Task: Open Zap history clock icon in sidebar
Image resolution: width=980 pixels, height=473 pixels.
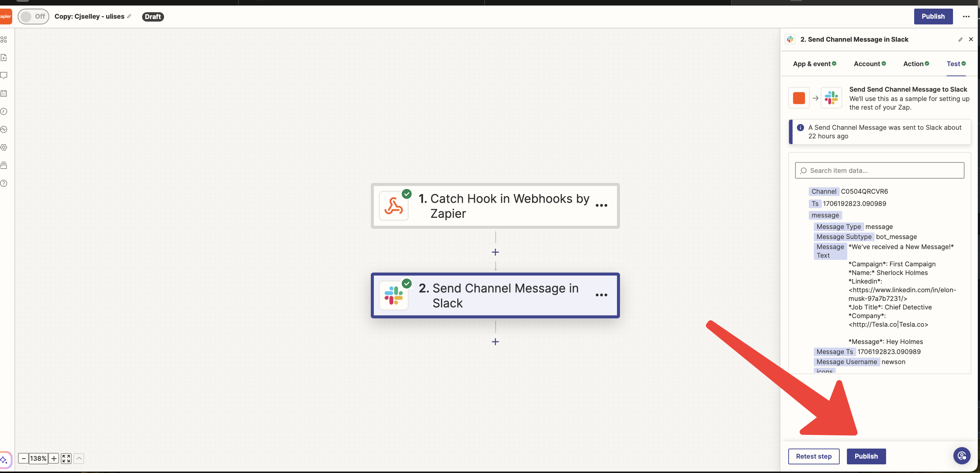Action: point(4,111)
